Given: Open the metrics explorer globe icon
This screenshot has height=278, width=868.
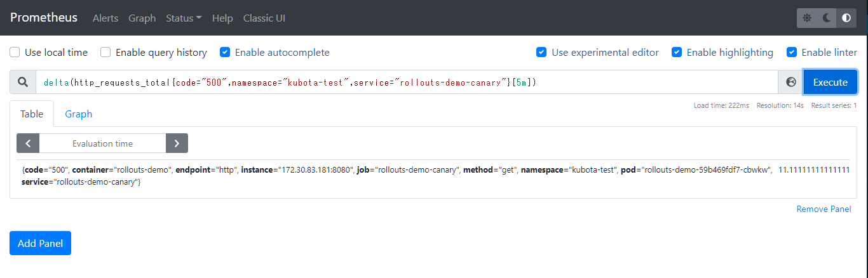Looking at the screenshot, I should coord(791,82).
